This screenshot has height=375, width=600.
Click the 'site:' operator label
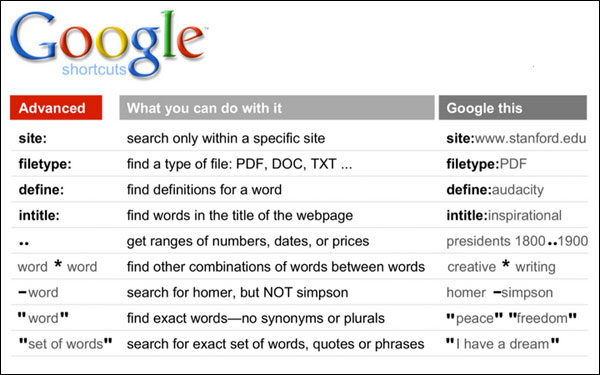coord(33,138)
